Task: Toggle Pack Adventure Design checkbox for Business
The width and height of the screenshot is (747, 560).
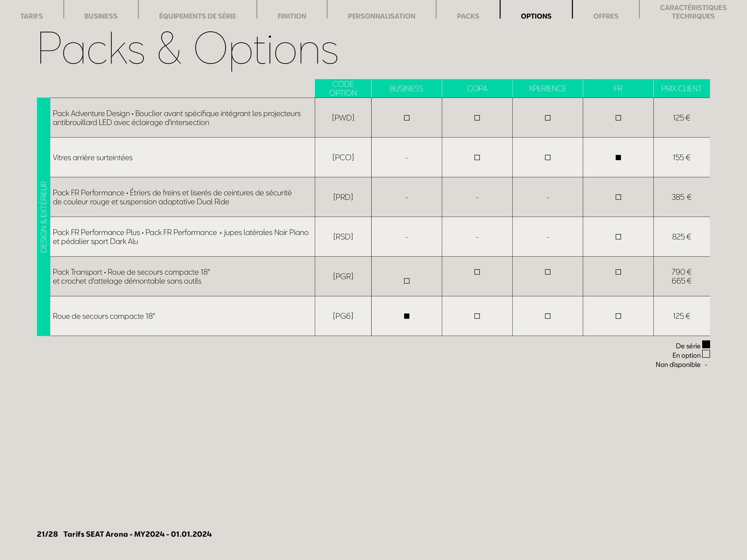Action: (x=407, y=118)
